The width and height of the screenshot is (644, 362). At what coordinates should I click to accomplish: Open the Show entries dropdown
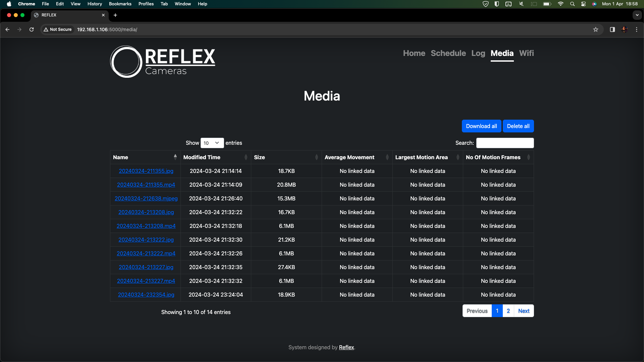click(212, 143)
